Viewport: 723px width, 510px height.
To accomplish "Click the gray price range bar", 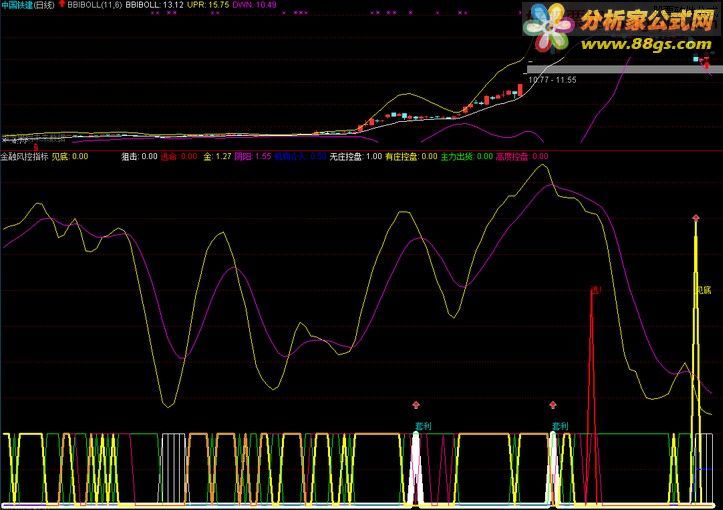I will (625, 69).
